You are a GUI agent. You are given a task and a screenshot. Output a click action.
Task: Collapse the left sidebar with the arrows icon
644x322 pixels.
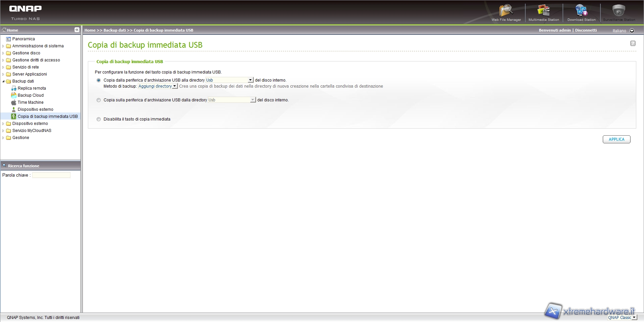point(77,30)
